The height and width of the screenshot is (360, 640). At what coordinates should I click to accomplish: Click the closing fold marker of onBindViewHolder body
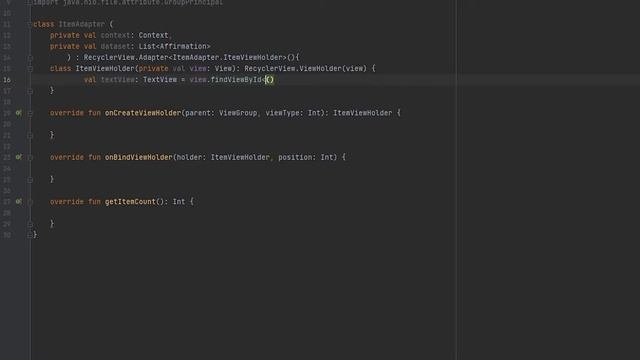(x=30, y=180)
